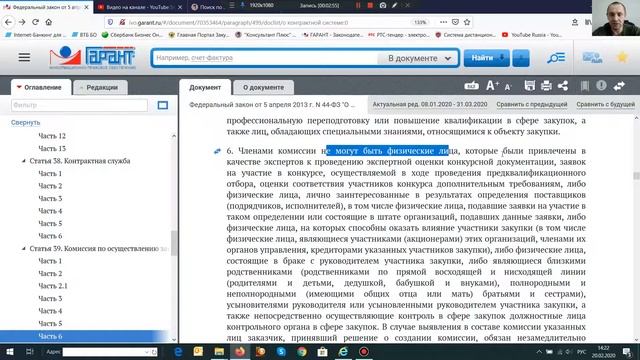Image resolution: width=640 pixels, height=360 pixels.
Task: Click the Windows Start button
Action: pos(9,351)
